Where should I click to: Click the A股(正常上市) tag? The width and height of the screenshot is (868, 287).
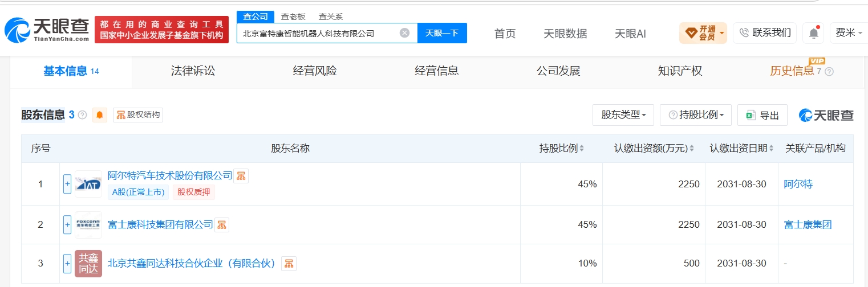[x=138, y=192]
